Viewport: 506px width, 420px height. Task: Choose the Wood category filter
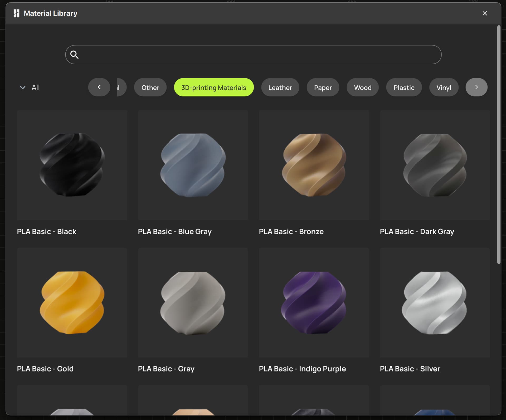tap(363, 87)
